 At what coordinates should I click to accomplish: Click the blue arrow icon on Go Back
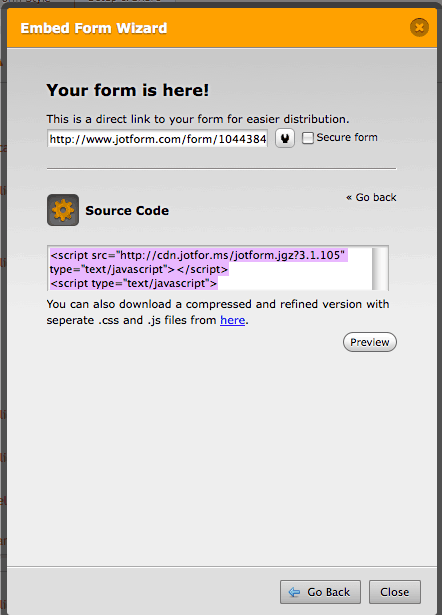(294, 592)
